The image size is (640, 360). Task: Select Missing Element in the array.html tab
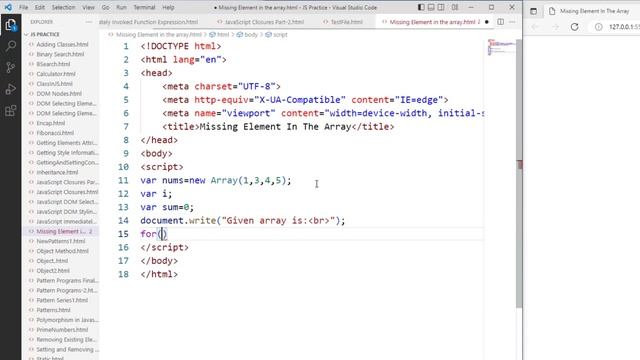(433, 22)
